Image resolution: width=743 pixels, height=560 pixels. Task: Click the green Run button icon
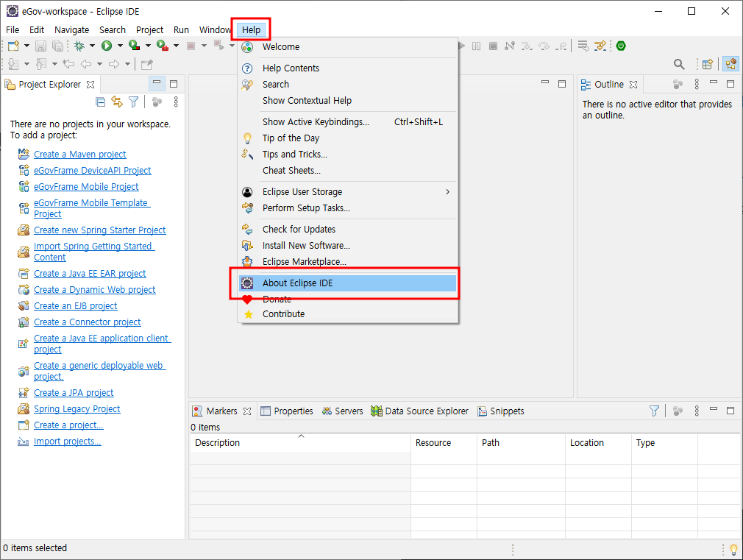coord(107,46)
